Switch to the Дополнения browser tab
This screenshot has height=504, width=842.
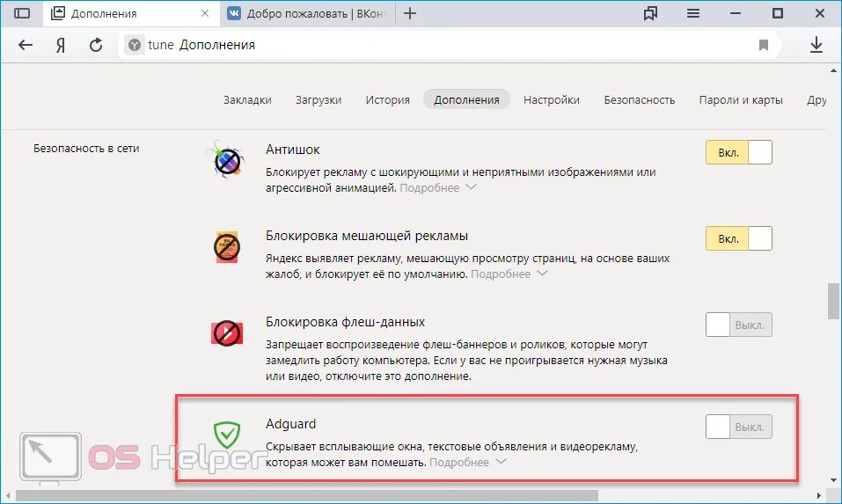(x=132, y=13)
